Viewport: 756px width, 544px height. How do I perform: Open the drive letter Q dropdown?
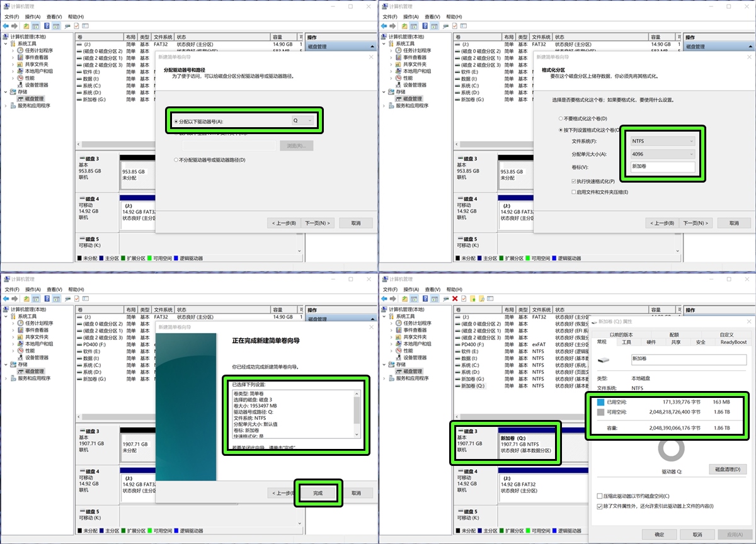point(303,121)
